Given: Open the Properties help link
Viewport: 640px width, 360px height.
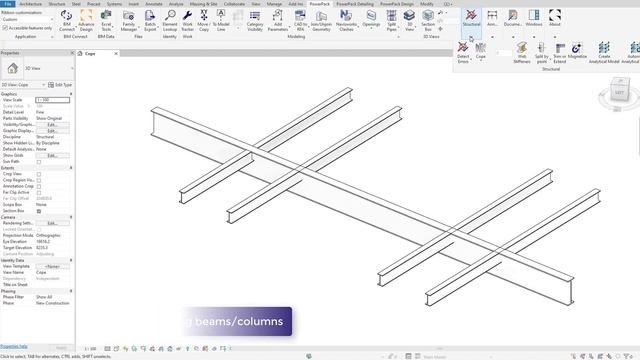Looking at the screenshot, I should click(x=14, y=347).
